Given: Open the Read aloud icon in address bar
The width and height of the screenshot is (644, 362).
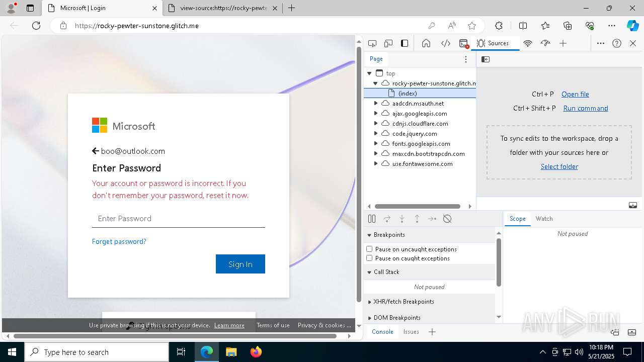Looking at the screenshot, I should (452, 26).
